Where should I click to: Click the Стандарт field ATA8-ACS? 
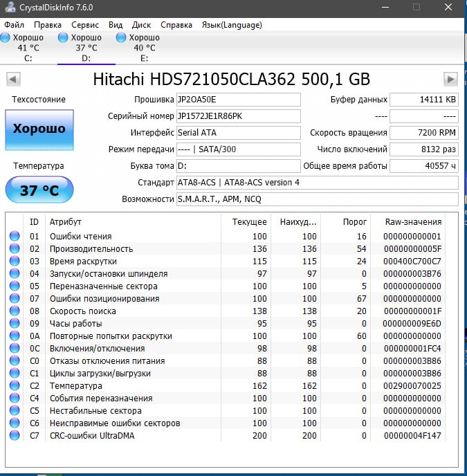(x=318, y=183)
